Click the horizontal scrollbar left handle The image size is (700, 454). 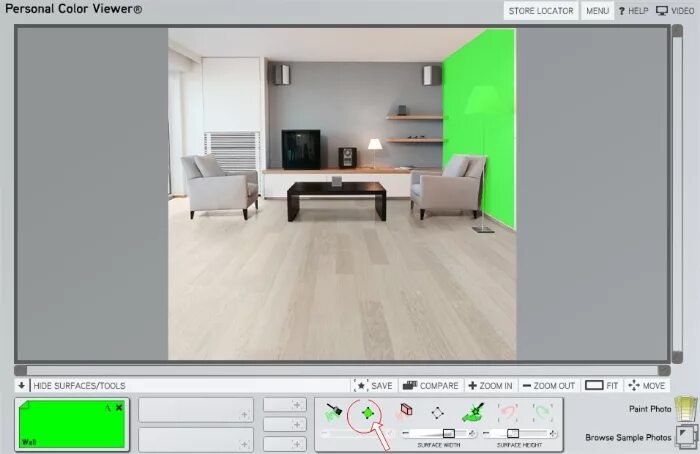(21, 370)
